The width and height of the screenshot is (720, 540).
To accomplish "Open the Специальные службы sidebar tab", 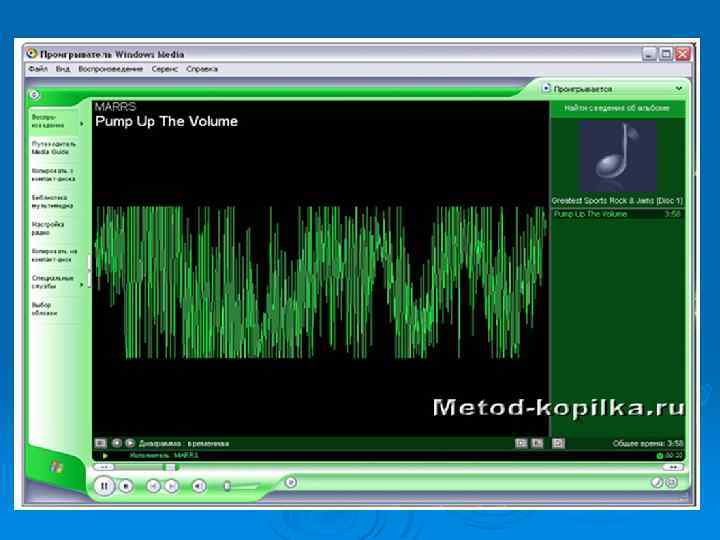I will [54, 282].
